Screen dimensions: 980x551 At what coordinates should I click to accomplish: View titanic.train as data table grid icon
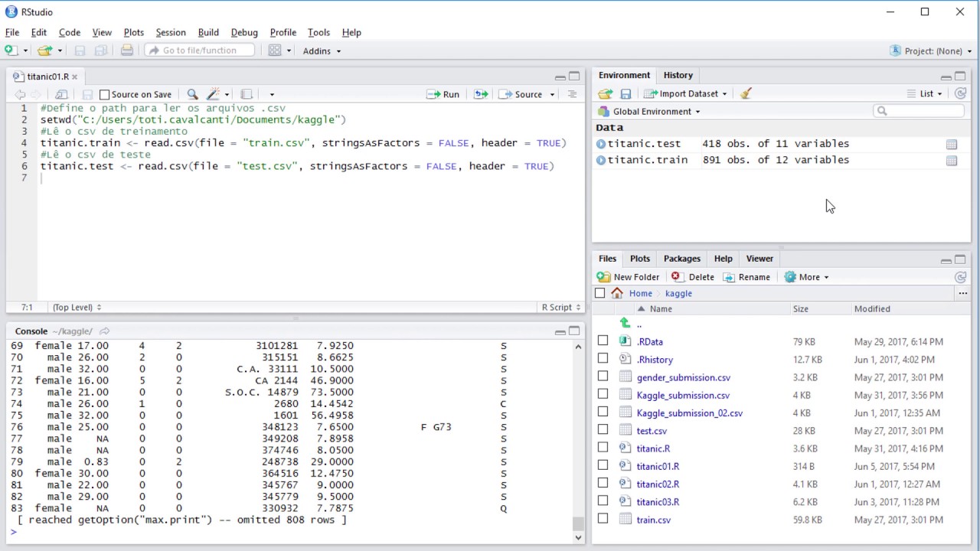952,161
